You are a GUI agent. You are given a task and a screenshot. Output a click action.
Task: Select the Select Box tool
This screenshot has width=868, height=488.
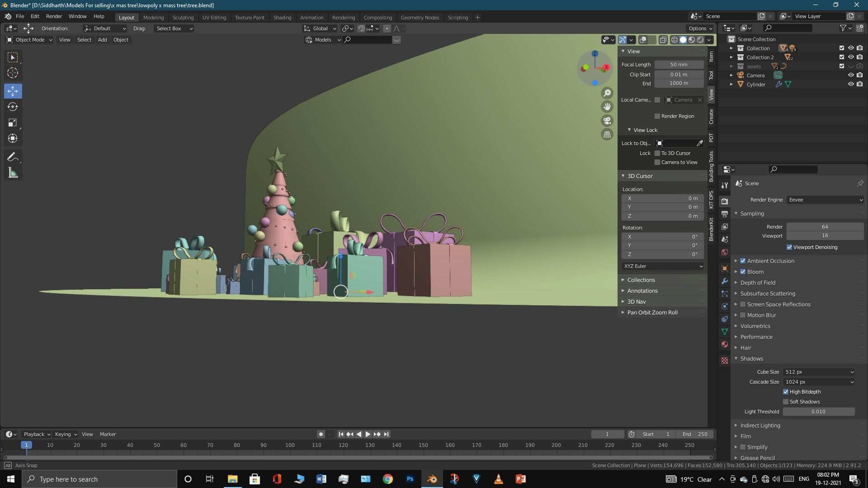coord(13,57)
